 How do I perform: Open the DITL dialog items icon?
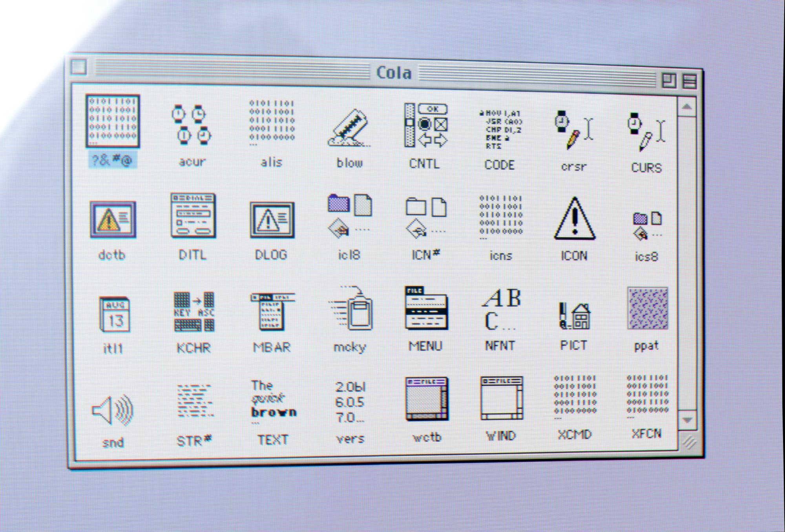click(193, 216)
